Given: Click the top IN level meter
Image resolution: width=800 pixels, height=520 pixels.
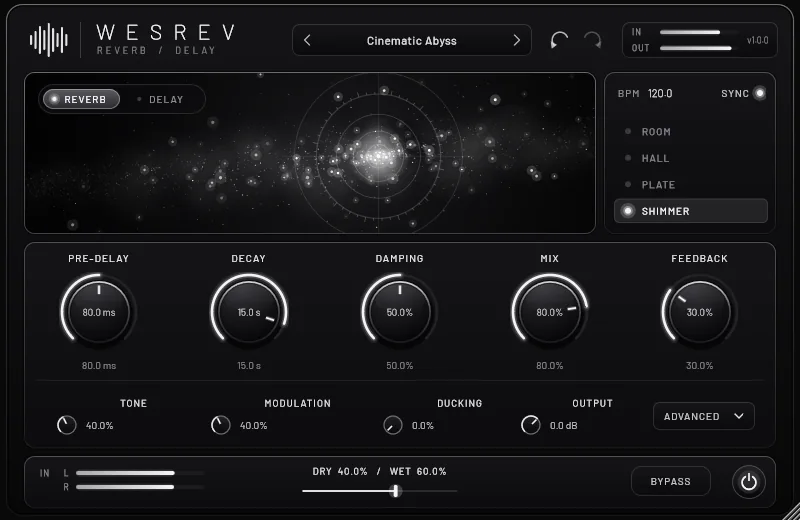Looking at the screenshot, I should [698, 32].
